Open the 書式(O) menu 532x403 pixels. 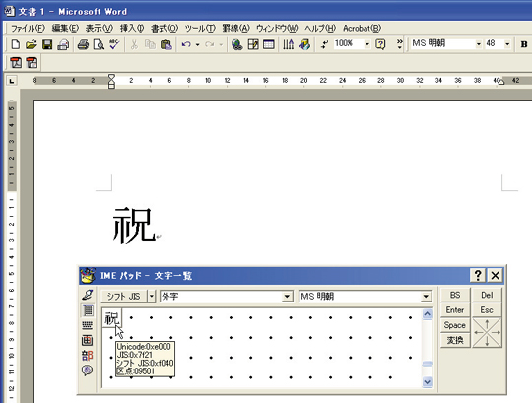[165, 29]
